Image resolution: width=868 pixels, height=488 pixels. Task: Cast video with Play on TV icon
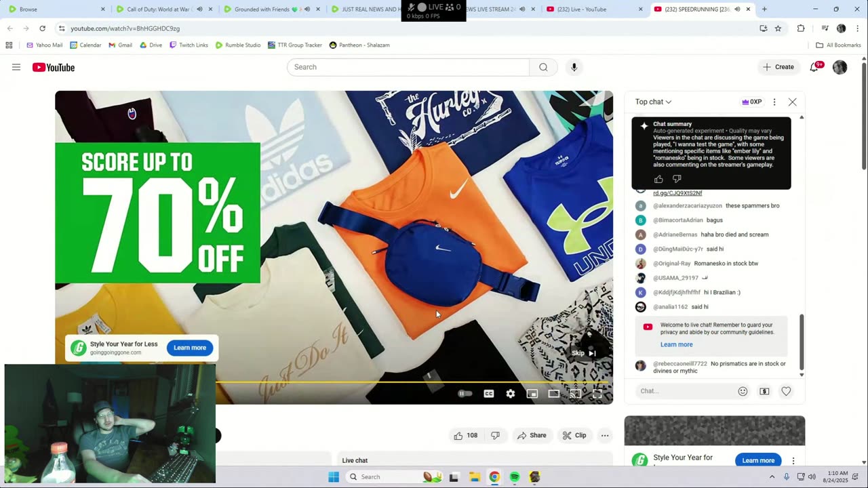575,394
